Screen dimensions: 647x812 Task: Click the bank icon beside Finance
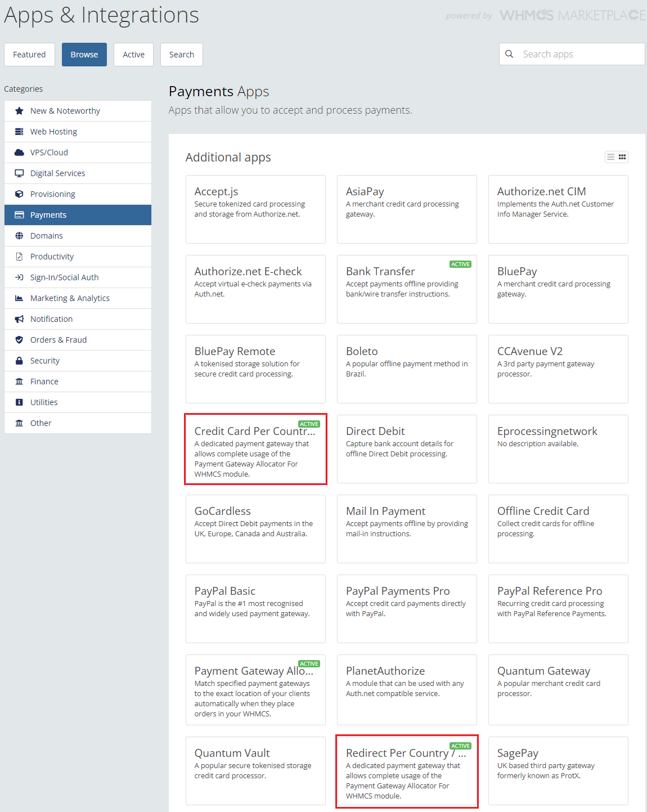click(19, 382)
